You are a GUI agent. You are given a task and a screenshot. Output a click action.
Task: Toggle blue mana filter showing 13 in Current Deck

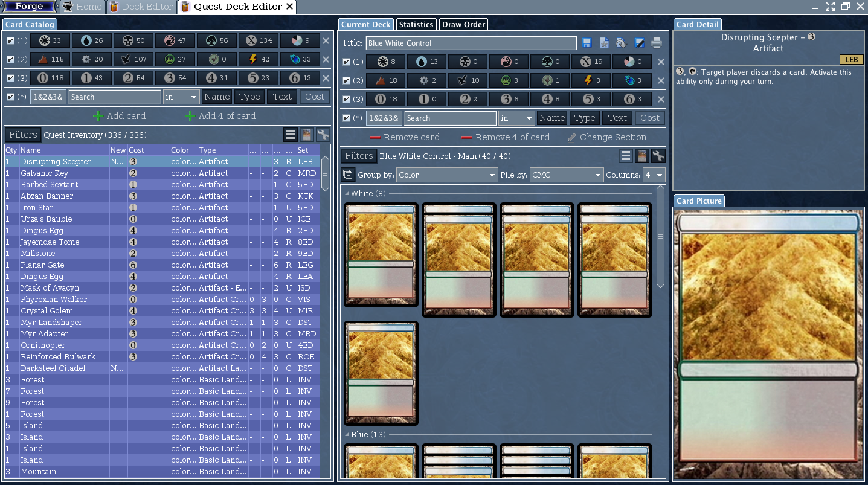426,62
